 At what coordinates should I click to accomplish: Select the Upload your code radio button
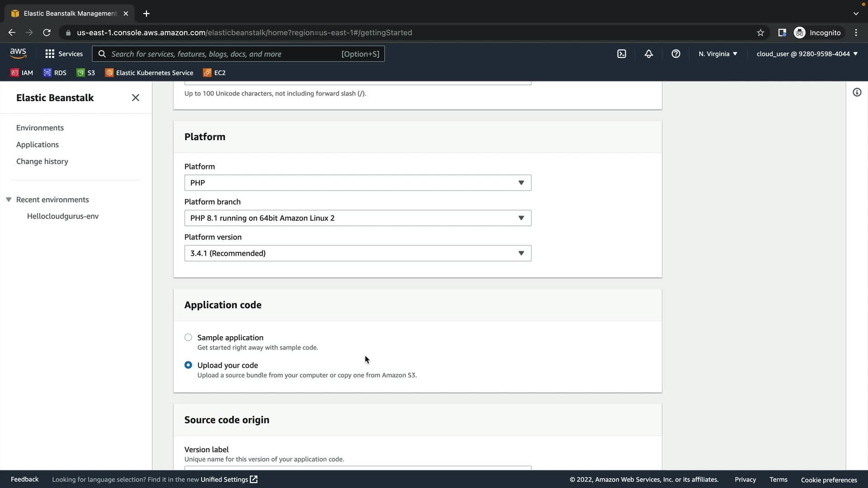pyautogui.click(x=188, y=365)
